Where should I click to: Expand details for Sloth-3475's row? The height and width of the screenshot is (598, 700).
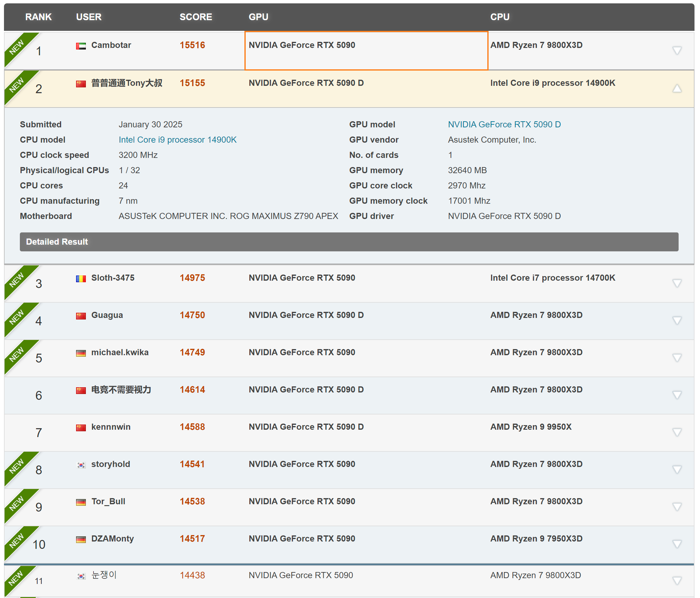click(x=676, y=283)
